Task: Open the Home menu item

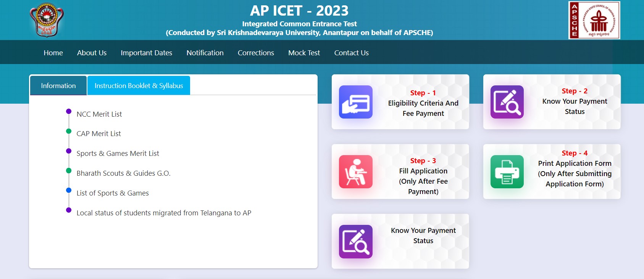Action: tap(53, 53)
